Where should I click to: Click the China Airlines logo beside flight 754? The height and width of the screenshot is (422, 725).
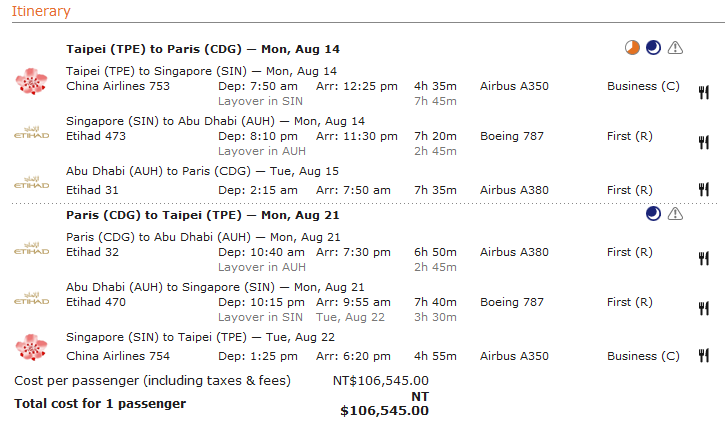[32, 346]
